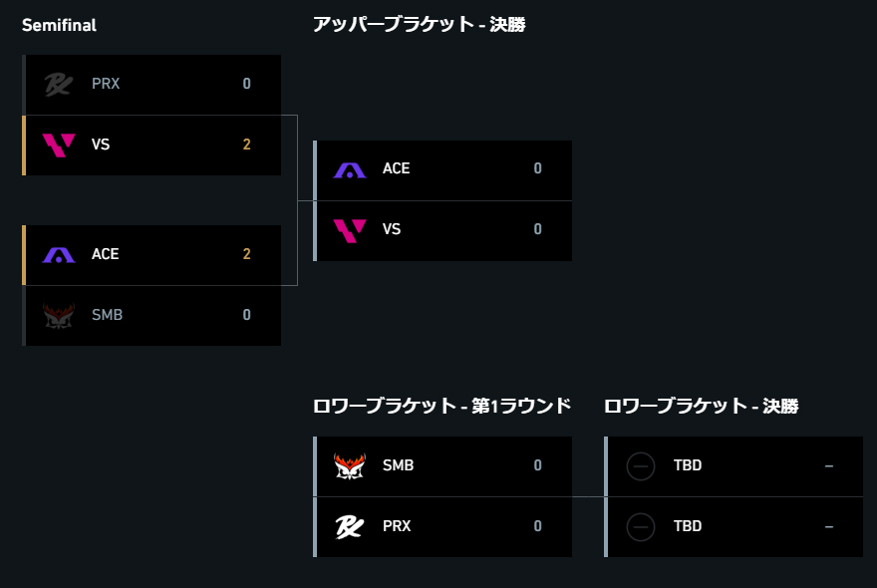Select the VS team name in the upper bracket final
This screenshot has height=588, width=877.
point(392,229)
